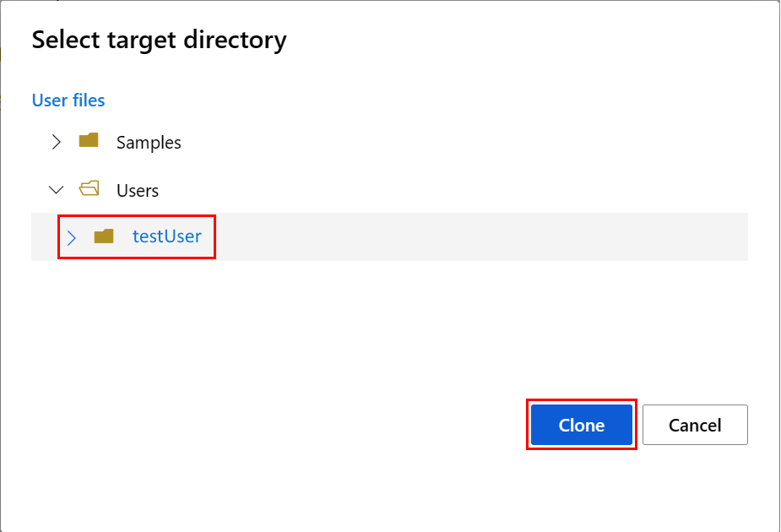Click empty space right of Users row
This screenshot has width=781, height=532.
(x=453, y=190)
